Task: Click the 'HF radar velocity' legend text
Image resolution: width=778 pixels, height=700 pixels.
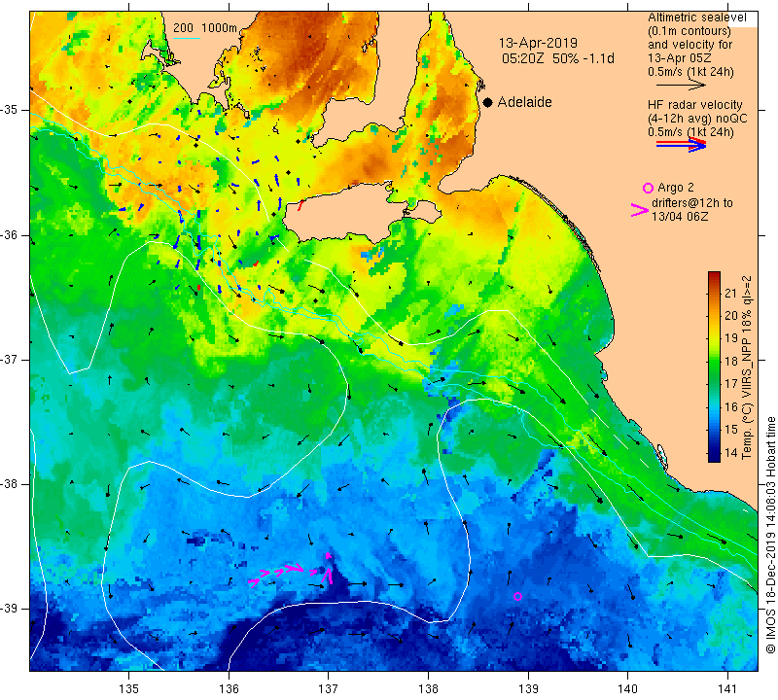Action: pyautogui.click(x=694, y=105)
